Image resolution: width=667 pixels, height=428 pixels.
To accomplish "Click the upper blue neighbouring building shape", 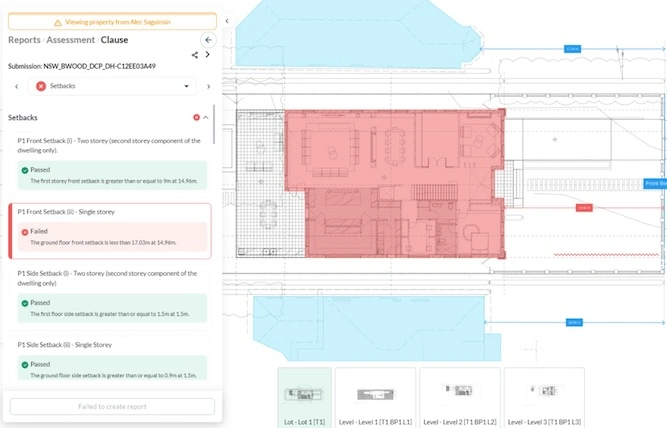I will pyautogui.click(x=358, y=34).
